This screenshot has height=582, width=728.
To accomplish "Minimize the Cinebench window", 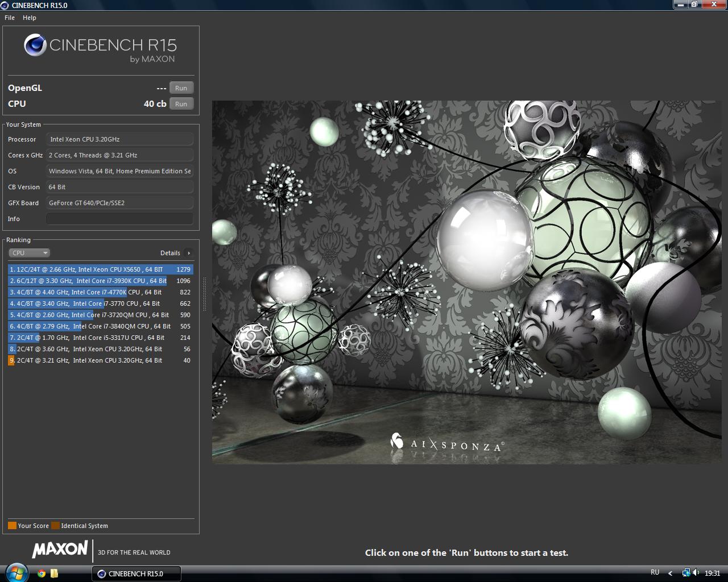I will pyautogui.click(x=681, y=5).
